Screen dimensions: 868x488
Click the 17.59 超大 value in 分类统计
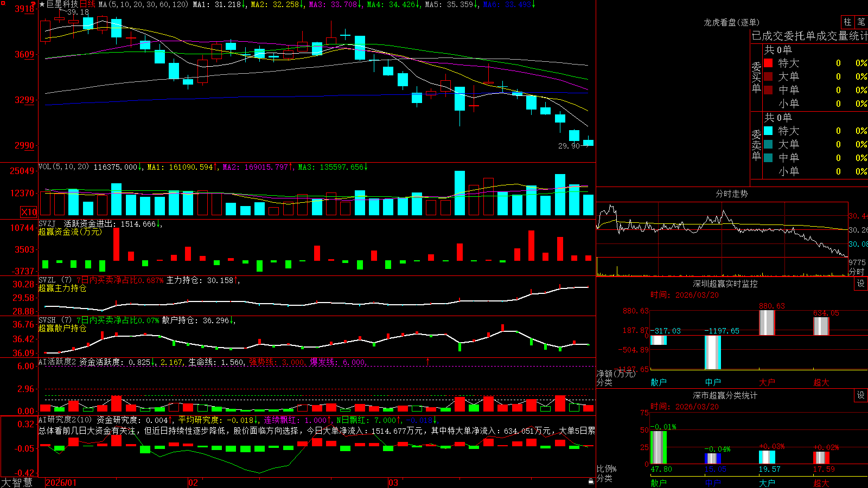824,469
